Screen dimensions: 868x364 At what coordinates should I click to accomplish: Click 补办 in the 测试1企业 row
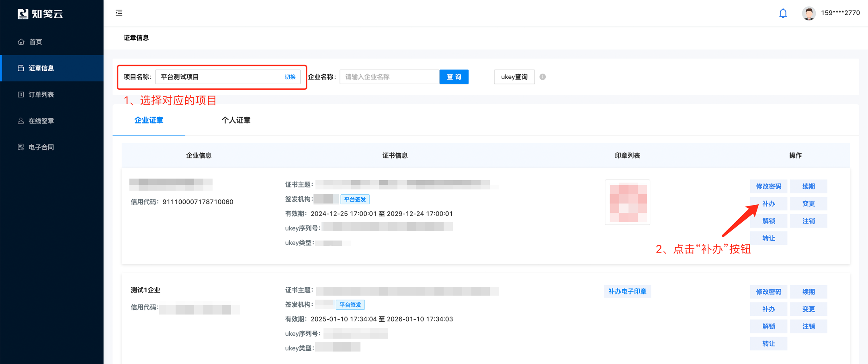point(768,309)
